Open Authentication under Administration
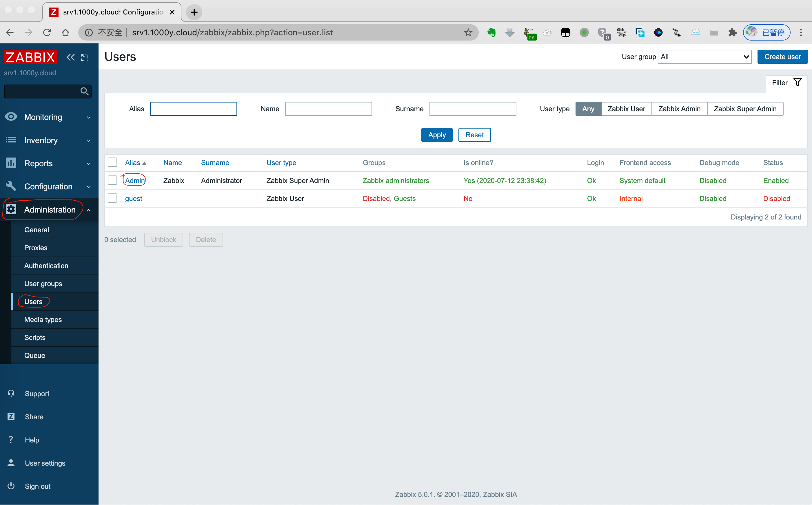812x505 pixels. (55, 266)
